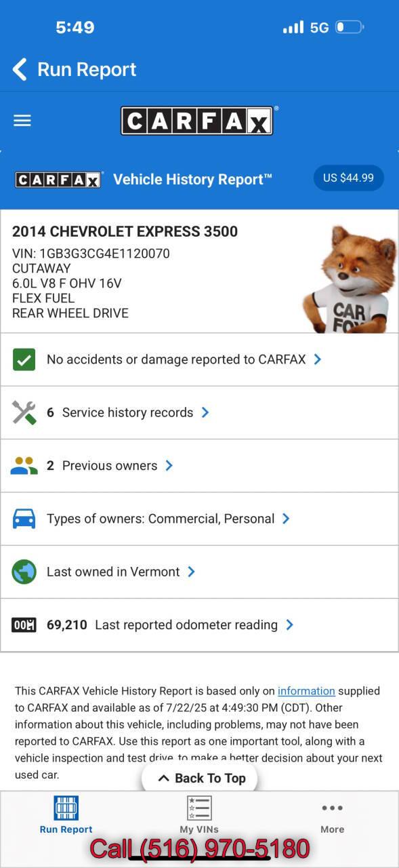399x868 pixels.
Task: Tap the US $44.99 price button
Action: (348, 178)
